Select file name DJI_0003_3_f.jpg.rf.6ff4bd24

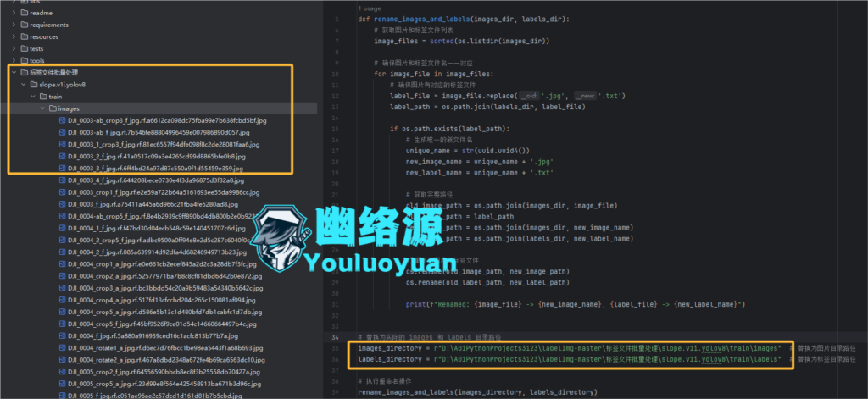pyautogui.click(x=156, y=169)
